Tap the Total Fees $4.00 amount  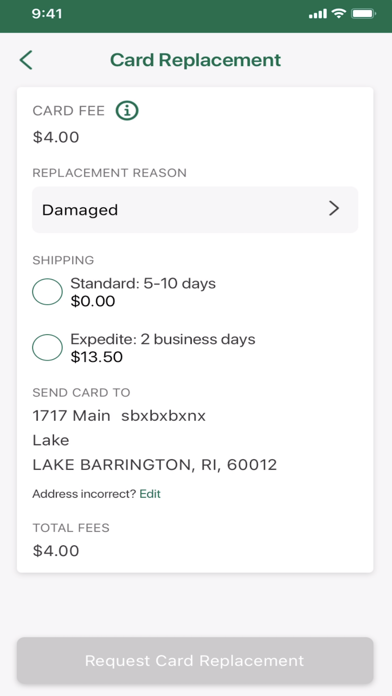56,551
